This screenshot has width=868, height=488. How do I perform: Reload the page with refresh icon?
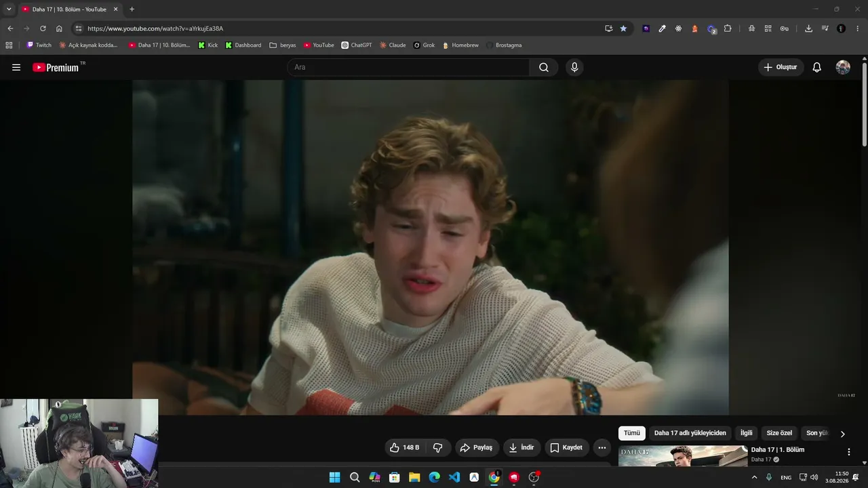point(43,28)
